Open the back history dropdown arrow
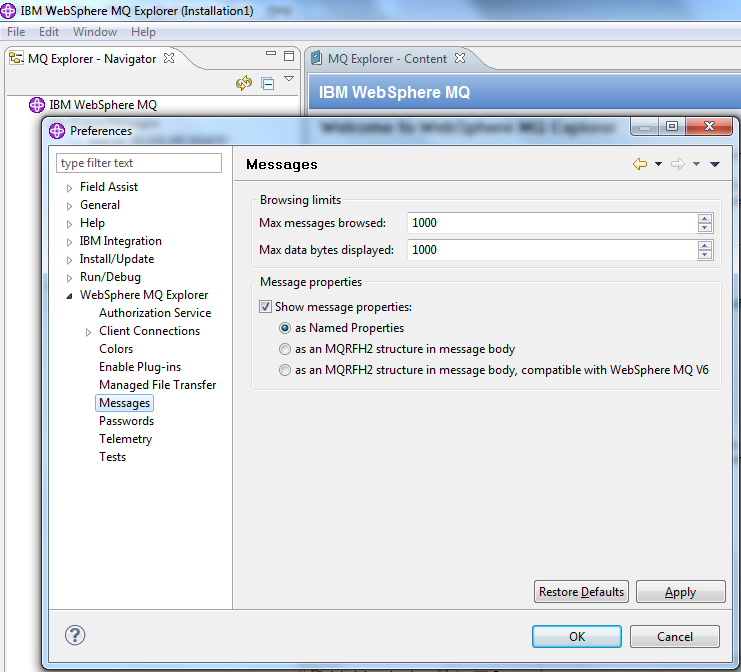741x672 pixels. tap(658, 164)
